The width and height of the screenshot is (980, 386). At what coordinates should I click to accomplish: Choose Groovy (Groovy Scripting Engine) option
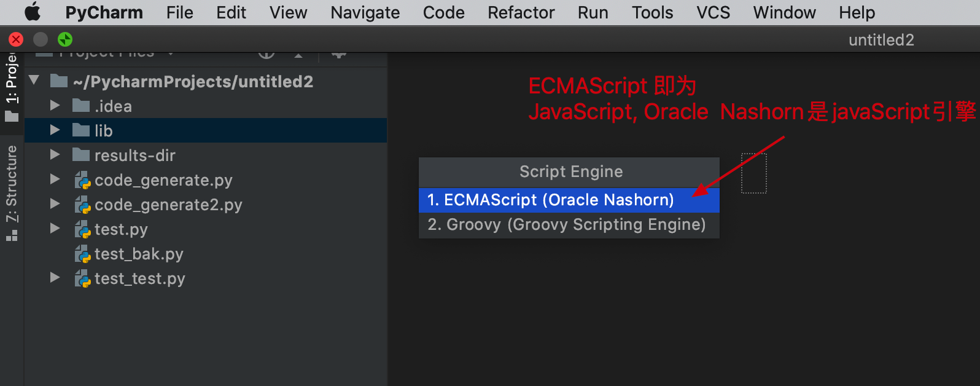(569, 224)
